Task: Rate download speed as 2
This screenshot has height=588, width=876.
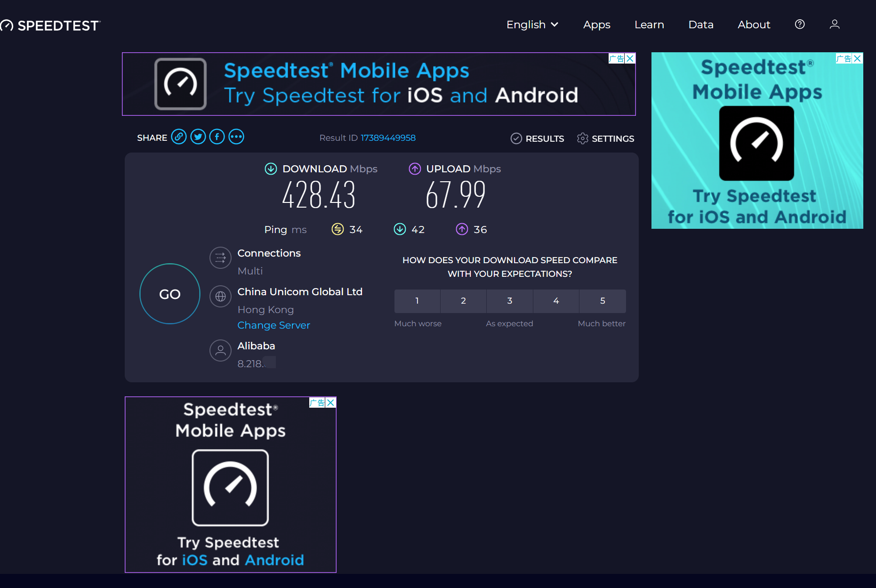Action: (x=463, y=301)
